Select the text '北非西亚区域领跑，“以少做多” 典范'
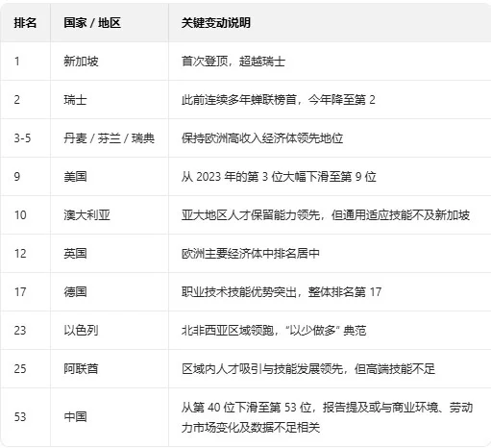The image size is (491, 448). [274, 330]
